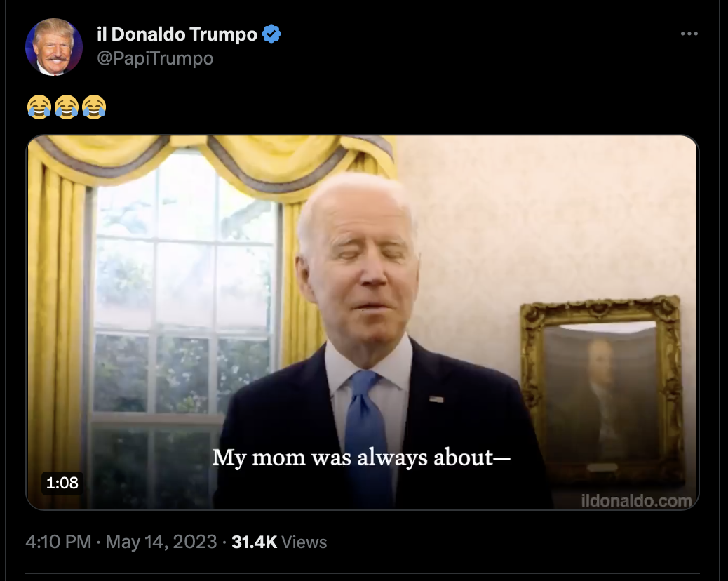
Task: Click the profile avatar picture
Action: click(x=54, y=47)
